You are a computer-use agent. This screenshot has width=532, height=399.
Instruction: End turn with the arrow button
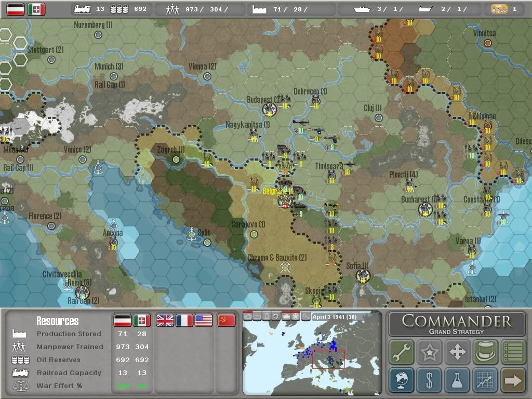point(513,380)
